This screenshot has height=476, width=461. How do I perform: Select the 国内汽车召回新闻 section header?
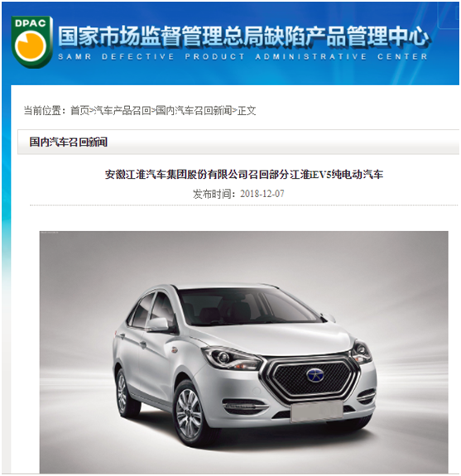tap(69, 142)
